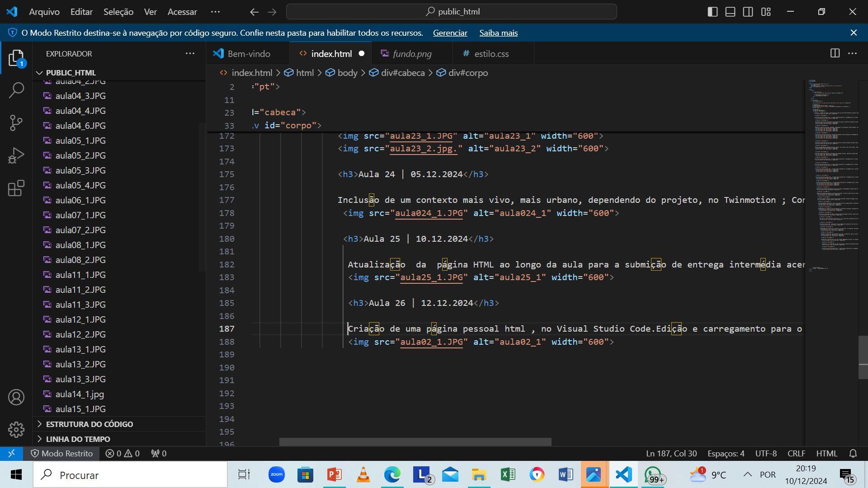Open Windows Start menu
Viewport: 868px width, 488px height.
(16, 475)
